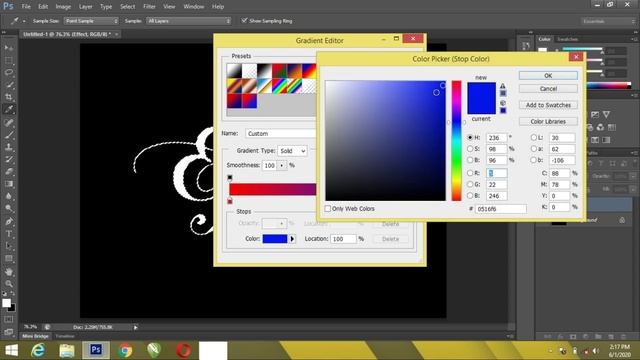Open Chrome from the taskbar
The height and width of the screenshot is (360, 640).
coord(125,350)
